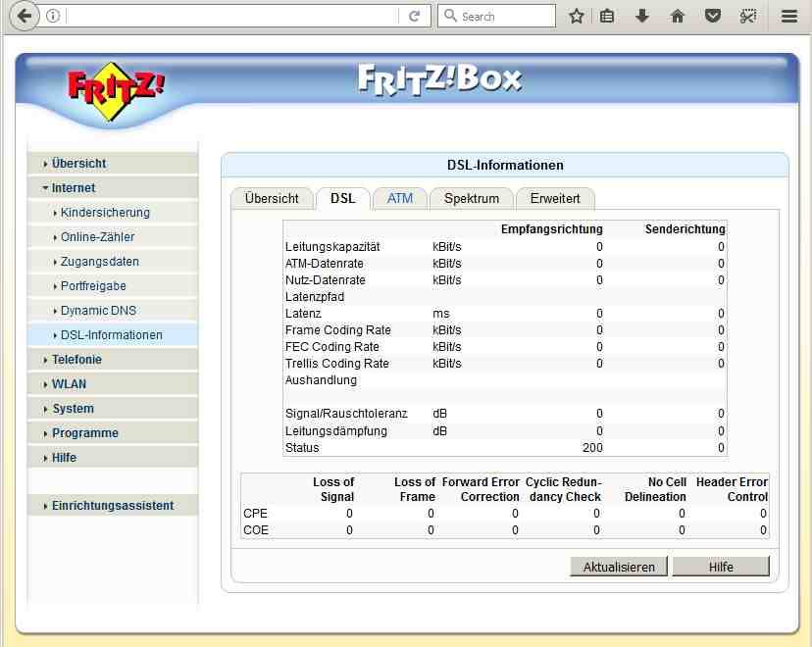Click the Latenz row label
Viewport: 812px width, 647px height.
[303, 314]
